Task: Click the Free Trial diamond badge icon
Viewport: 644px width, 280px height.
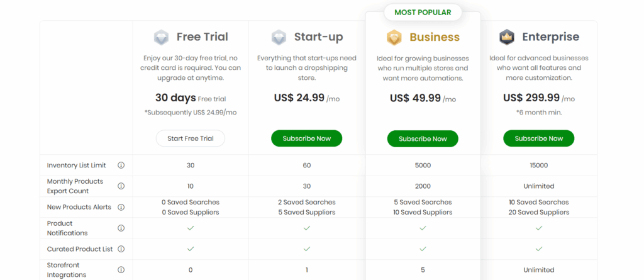Action: tap(162, 37)
